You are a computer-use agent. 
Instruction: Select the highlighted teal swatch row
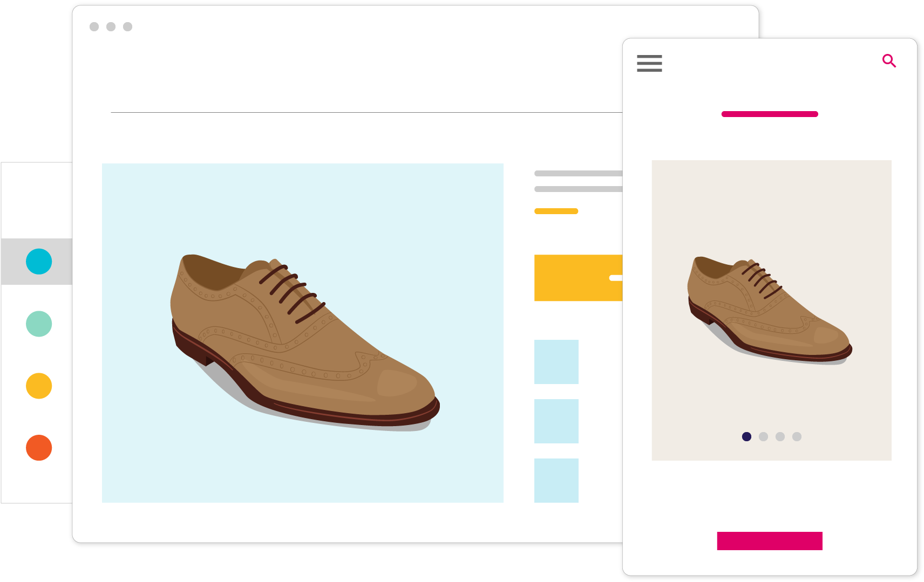tap(36, 261)
